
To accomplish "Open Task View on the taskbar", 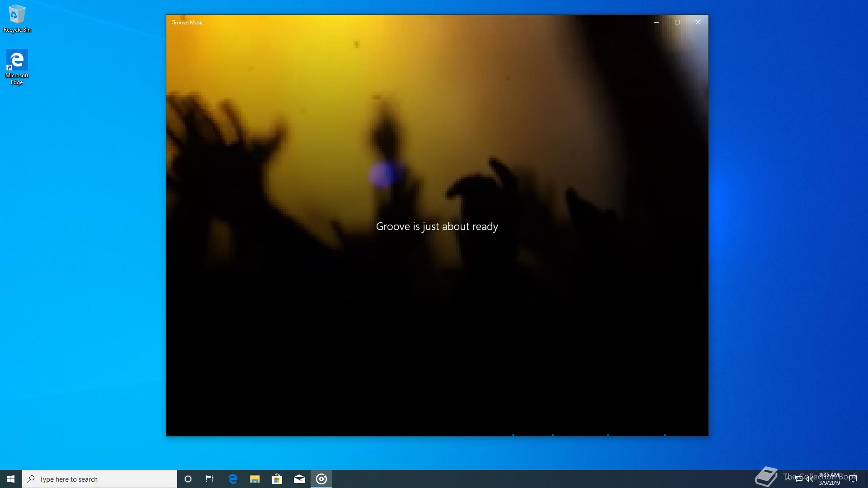I will click(x=210, y=479).
